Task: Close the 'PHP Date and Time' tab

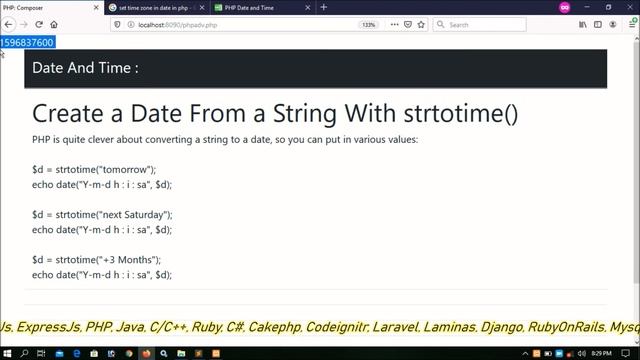Action: pos(308,7)
